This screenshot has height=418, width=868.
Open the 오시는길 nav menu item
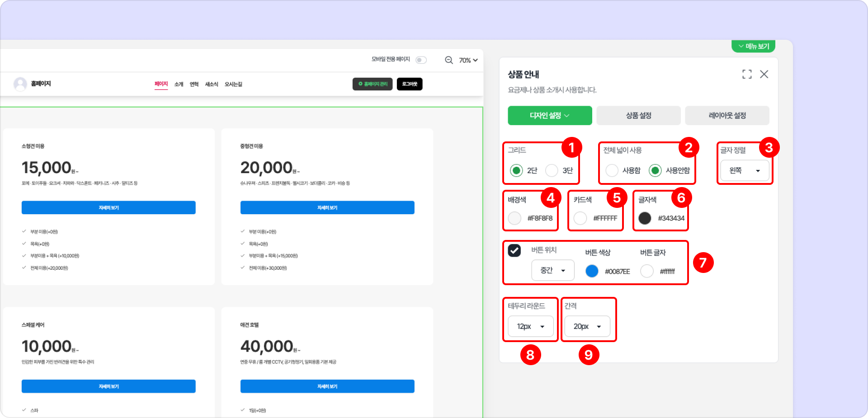pos(233,85)
